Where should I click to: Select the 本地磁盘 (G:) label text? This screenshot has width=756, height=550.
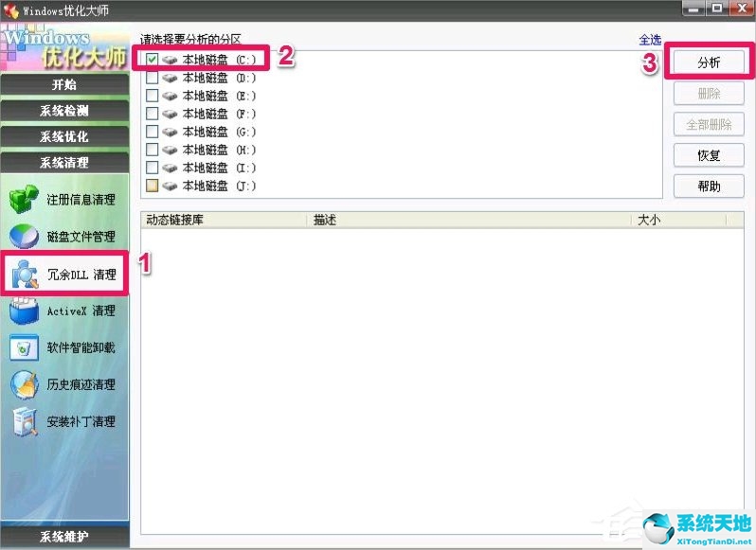click(219, 132)
